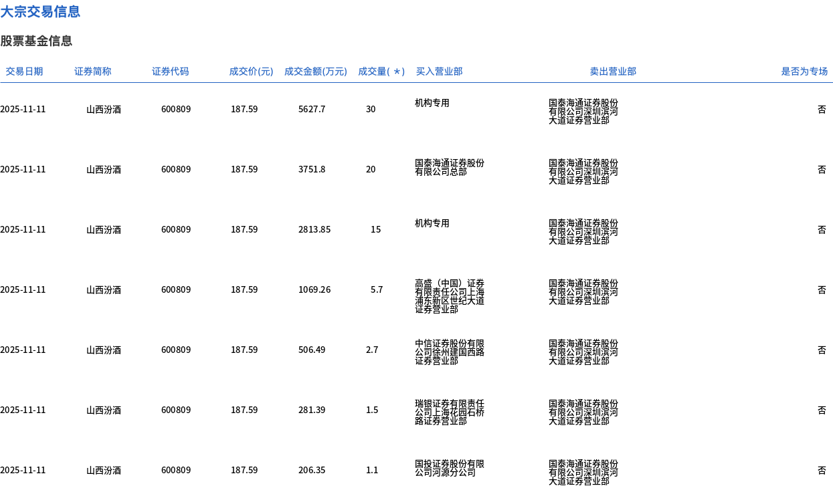Click price 187.59 in the 3751.8 row
The height and width of the screenshot is (504, 833).
pyautogui.click(x=244, y=169)
